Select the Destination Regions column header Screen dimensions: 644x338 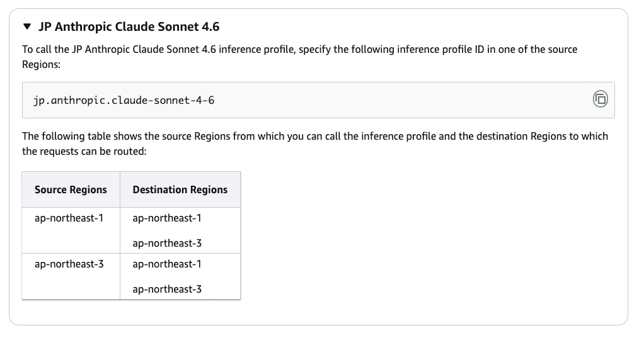180,189
